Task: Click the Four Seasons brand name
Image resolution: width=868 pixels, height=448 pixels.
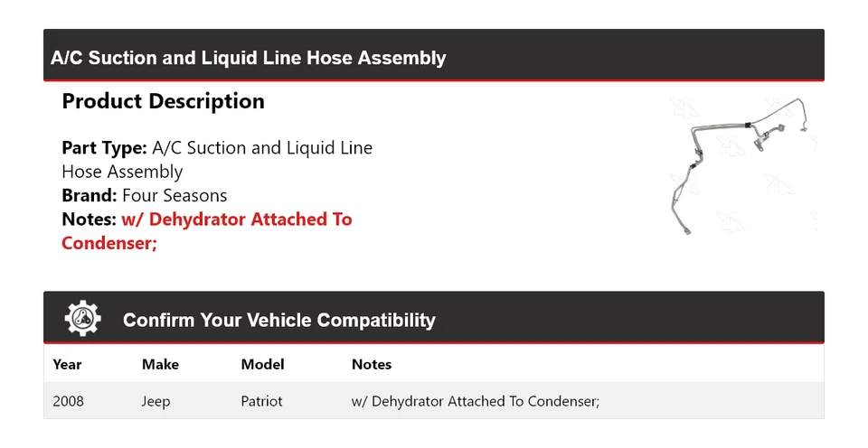Action: pos(175,195)
